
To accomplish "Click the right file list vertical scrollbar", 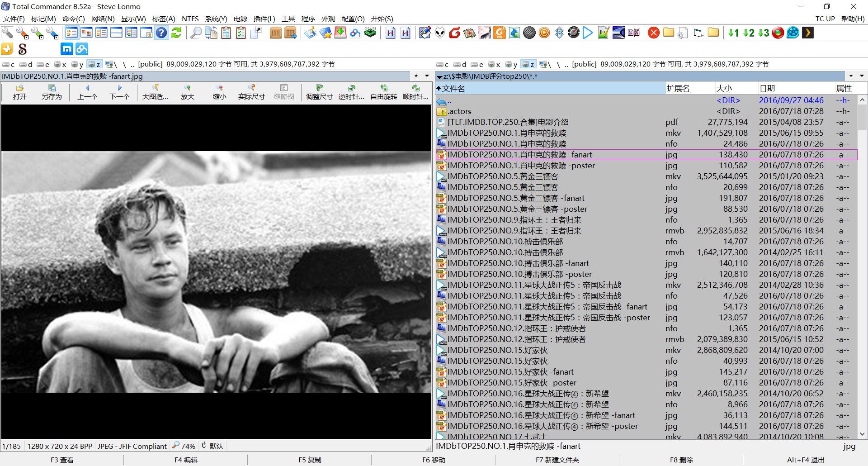I will [862, 266].
